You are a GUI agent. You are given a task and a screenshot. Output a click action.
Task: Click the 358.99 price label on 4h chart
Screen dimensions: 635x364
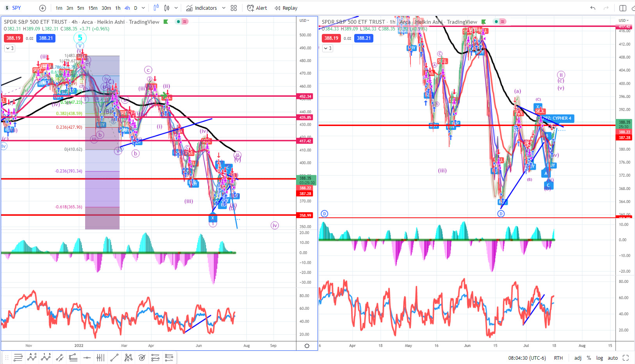pos(305,215)
